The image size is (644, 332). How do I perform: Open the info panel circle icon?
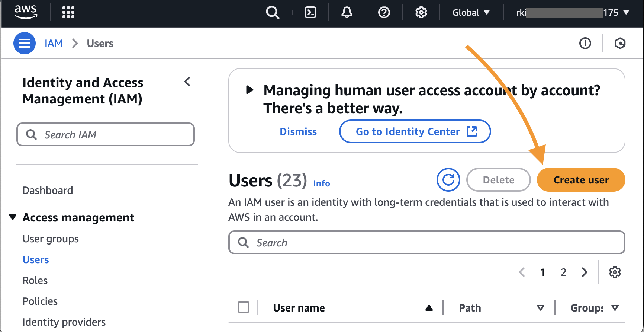click(x=585, y=43)
